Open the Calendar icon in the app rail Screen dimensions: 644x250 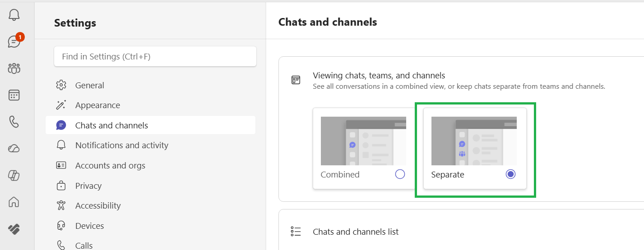[14, 95]
